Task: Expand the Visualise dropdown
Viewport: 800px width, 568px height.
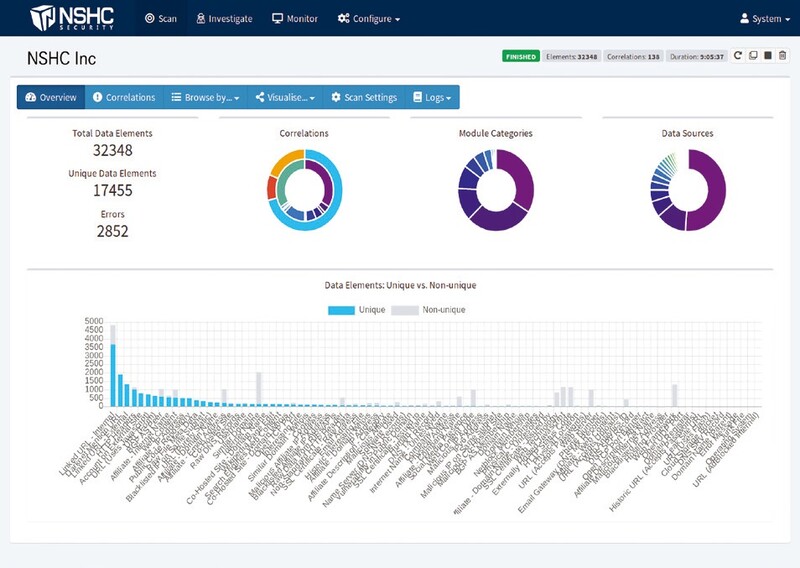Action: [285, 97]
